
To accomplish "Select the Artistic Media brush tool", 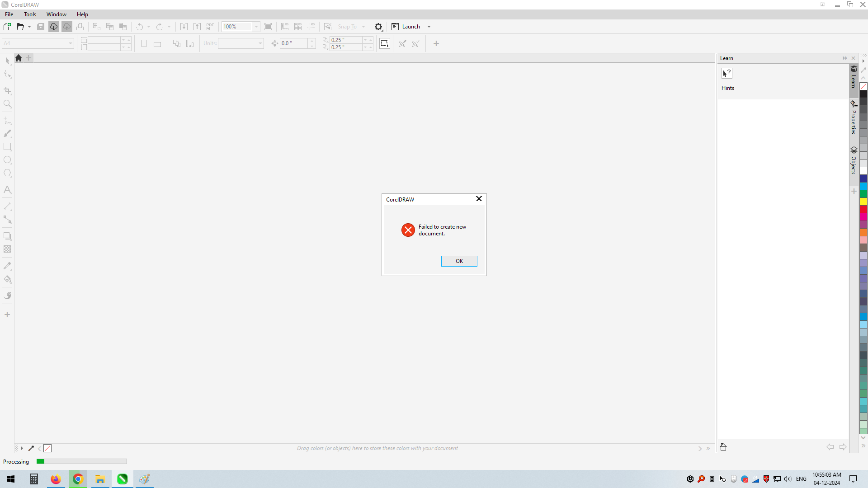I will (8, 134).
